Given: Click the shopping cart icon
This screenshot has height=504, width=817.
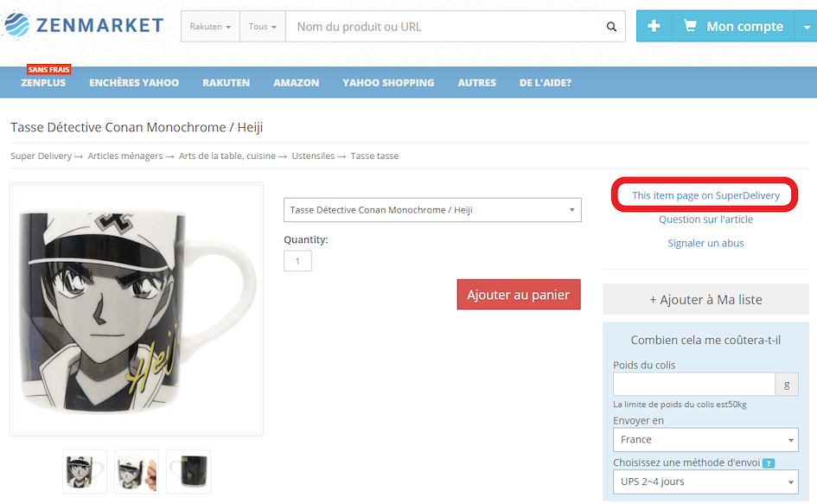Looking at the screenshot, I should [690, 26].
